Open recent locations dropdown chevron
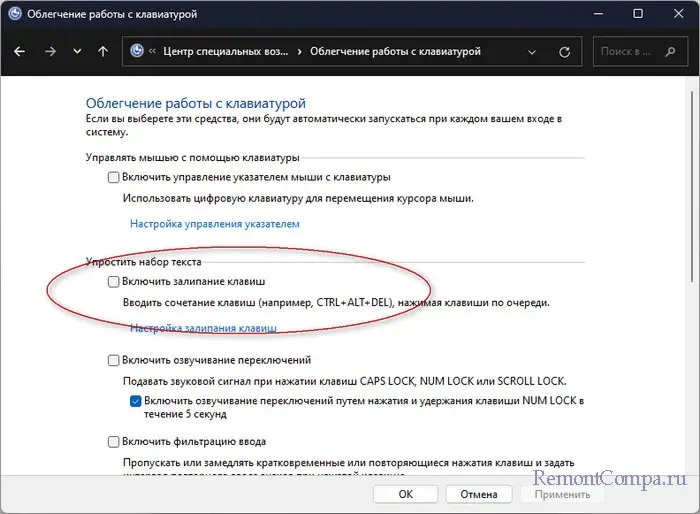Image resolution: width=700 pixels, height=514 pixels. click(x=77, y=52)
